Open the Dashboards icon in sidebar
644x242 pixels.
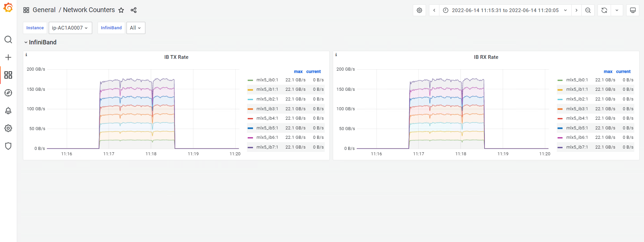tap(8, 75)
